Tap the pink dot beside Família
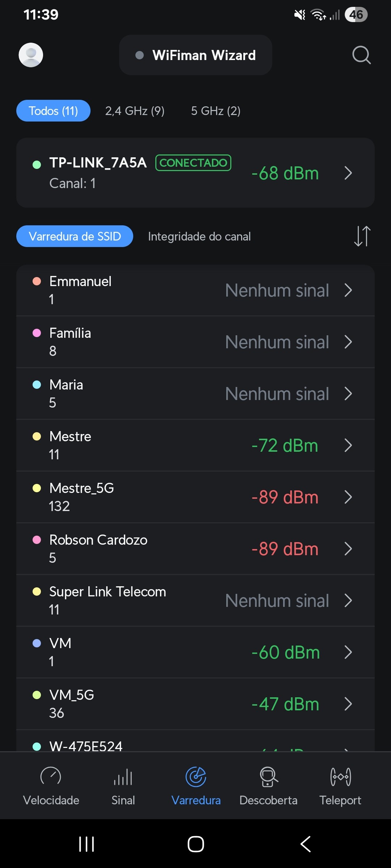The image size is (391, 868). pos(37,333)
